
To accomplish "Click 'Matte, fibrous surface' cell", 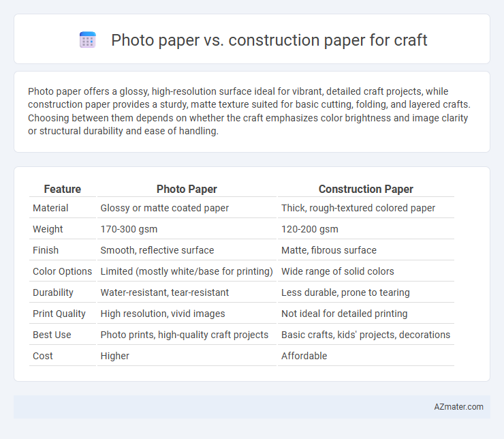I will click(329, 250).
